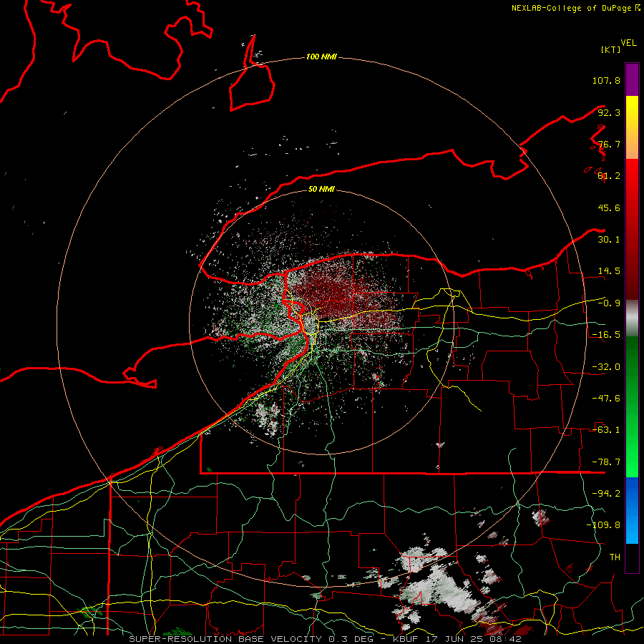Screen dimensions: 644x644
Task: Click the -32.0 velocity scale value
Action: coord(606,367)
